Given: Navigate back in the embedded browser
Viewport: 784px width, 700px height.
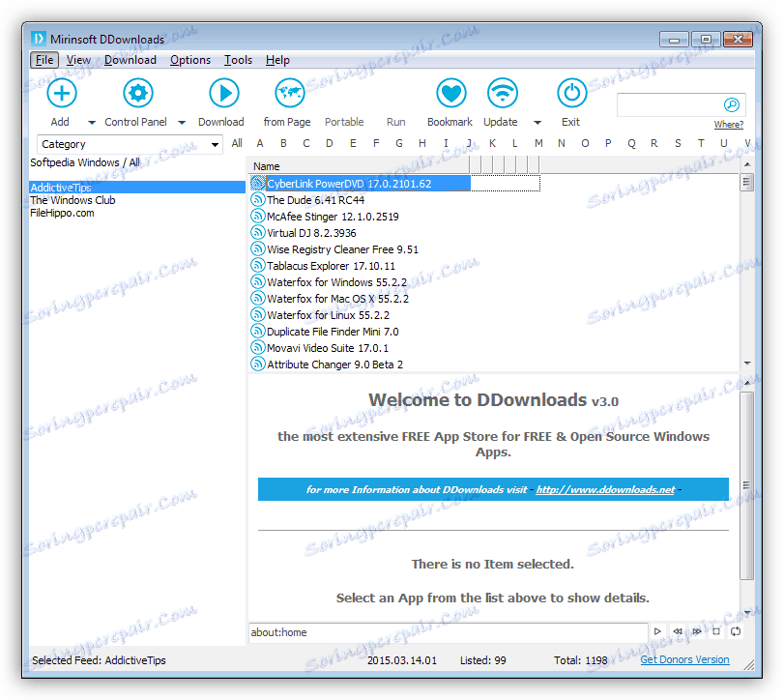Looking at the screenshot, I should [678, 631].
